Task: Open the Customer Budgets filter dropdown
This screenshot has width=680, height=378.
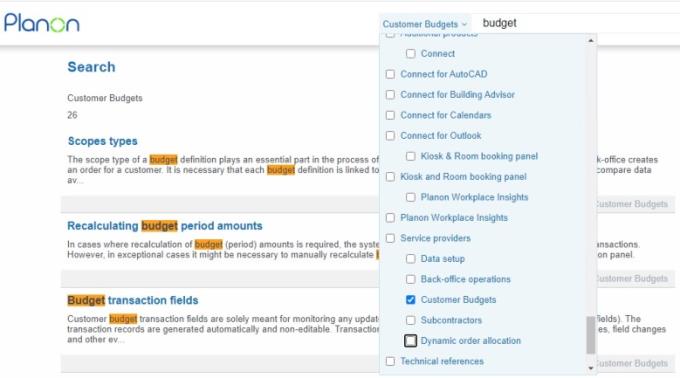Action: (x=425, y=24)
